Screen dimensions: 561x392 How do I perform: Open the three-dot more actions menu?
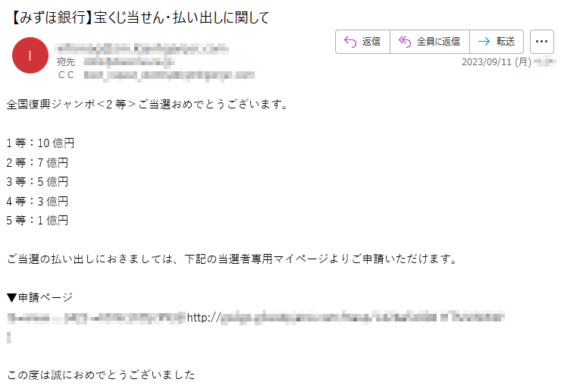point(542,42)
